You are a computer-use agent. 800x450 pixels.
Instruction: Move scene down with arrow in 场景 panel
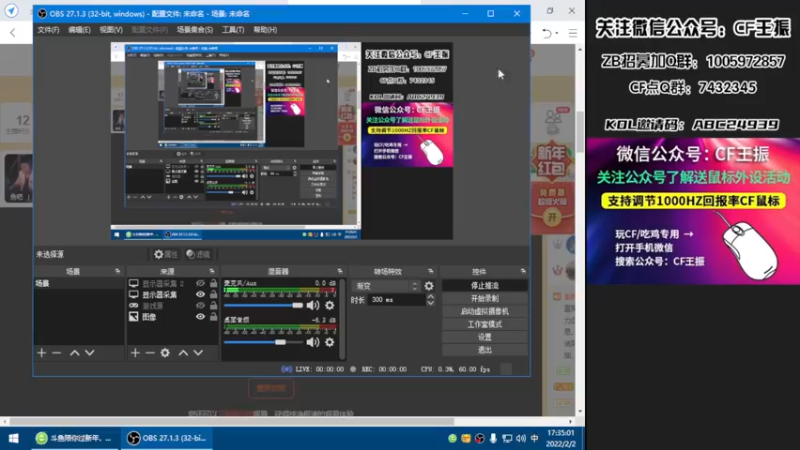(x=90, y=353)
